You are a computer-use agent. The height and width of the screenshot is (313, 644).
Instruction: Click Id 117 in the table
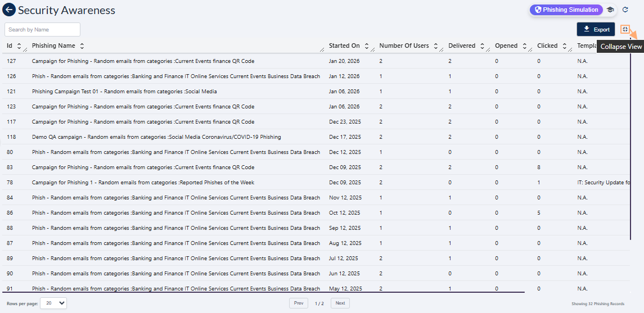pos(11,122)
